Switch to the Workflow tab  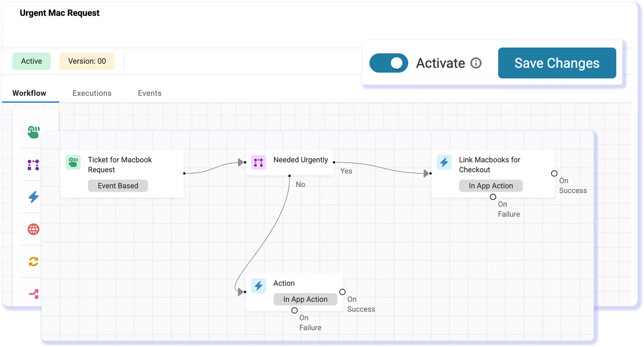coord(29,93)
